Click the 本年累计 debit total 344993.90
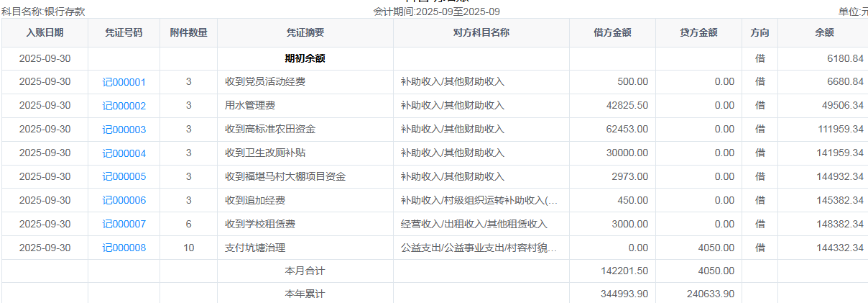The height and width of the screenshot is (303, 868). (x=624, y=294)
